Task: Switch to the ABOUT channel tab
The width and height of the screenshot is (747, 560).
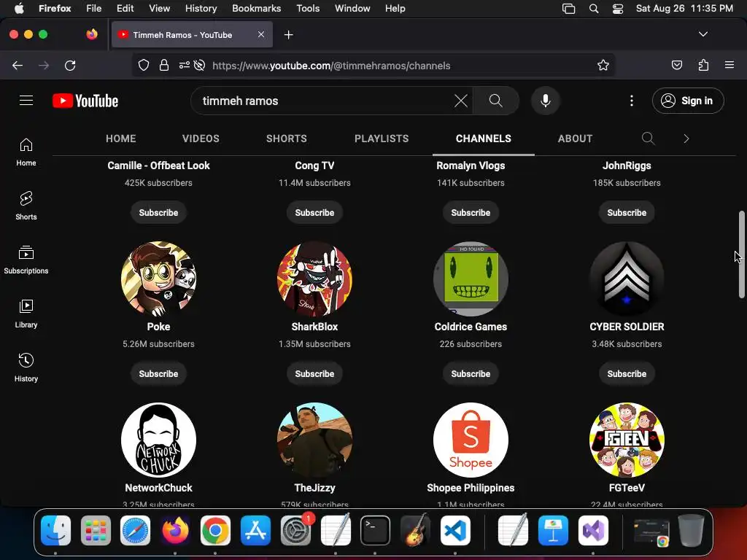Action: pos(575,139)
